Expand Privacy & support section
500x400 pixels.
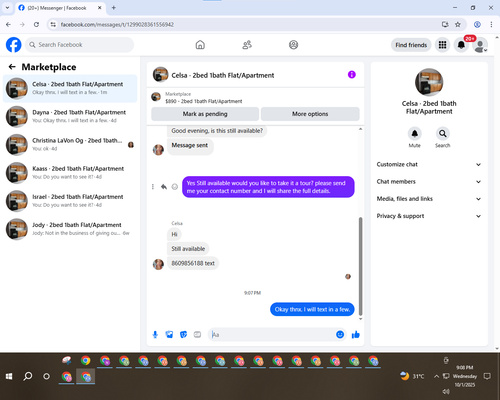click(429, 216)
